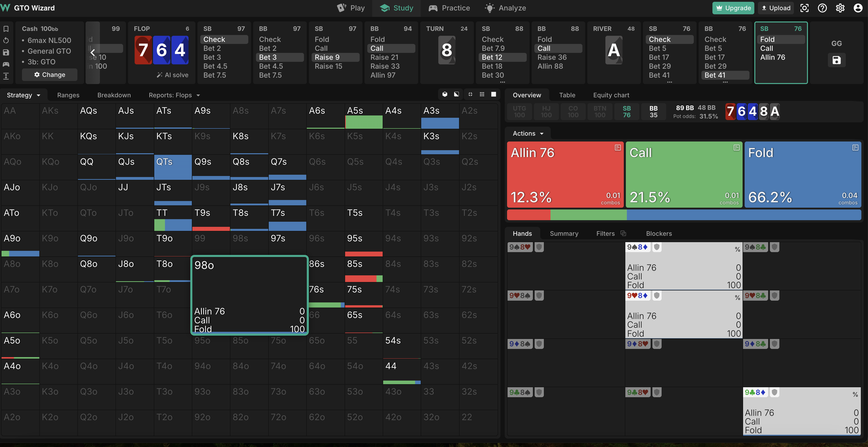868x447 pixels.
Task: Click the Upgrade button
Action: click(x=733, y=8)
